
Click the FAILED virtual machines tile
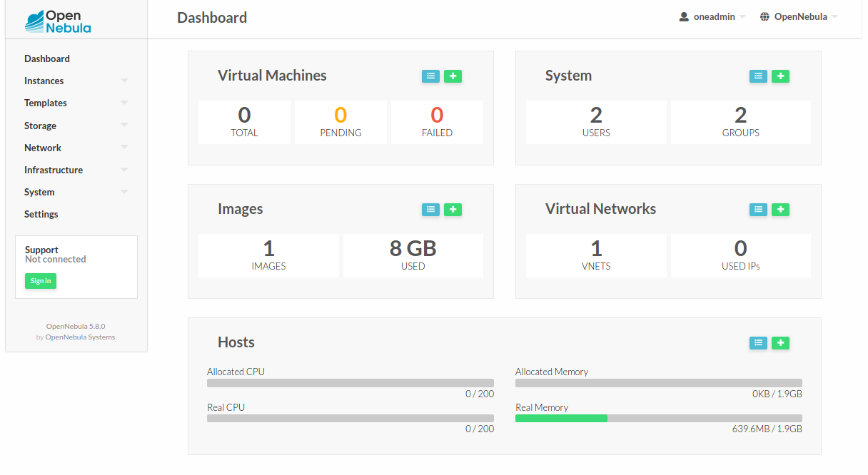pos(438,122)
